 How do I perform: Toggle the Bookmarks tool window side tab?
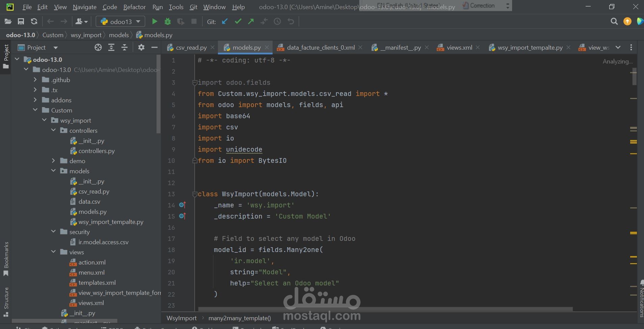click(6, 259)
